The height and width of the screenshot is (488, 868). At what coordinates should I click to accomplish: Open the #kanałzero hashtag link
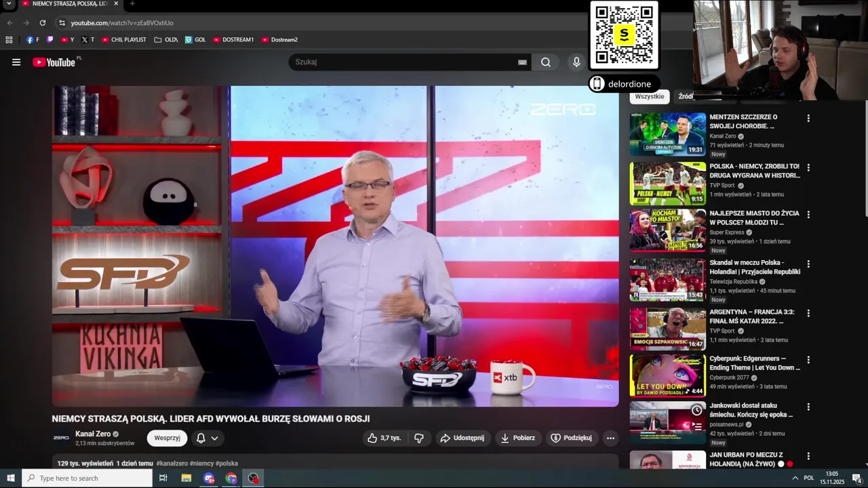tap(172, 464)
